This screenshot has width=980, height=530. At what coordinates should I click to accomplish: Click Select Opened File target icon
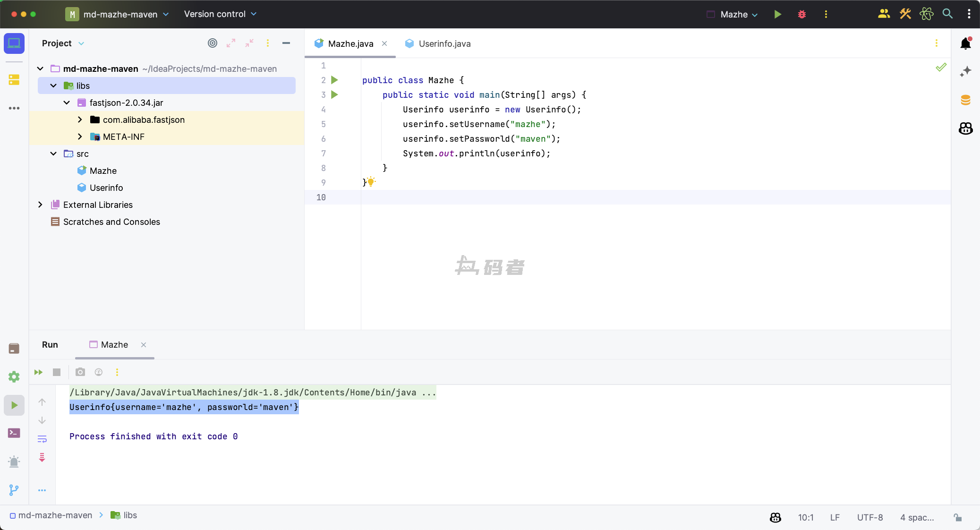213,43
